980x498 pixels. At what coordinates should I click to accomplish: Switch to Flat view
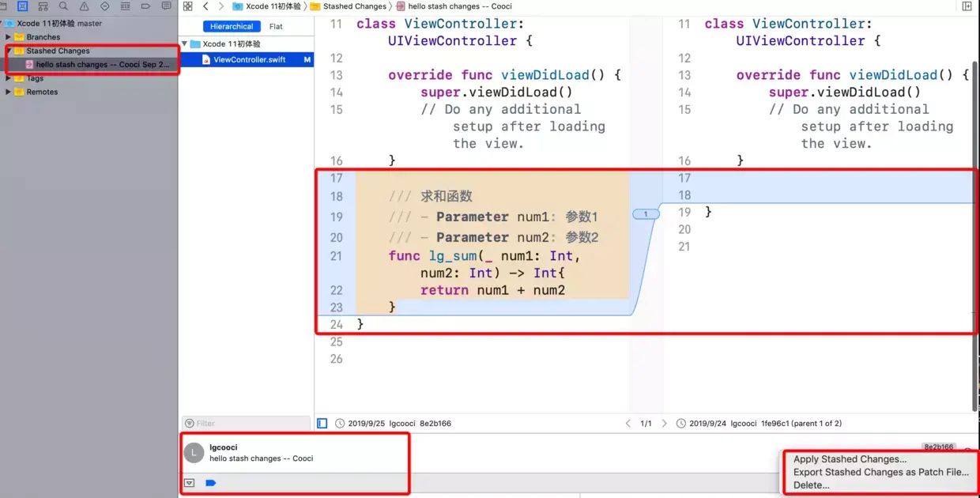pos(276,26)
